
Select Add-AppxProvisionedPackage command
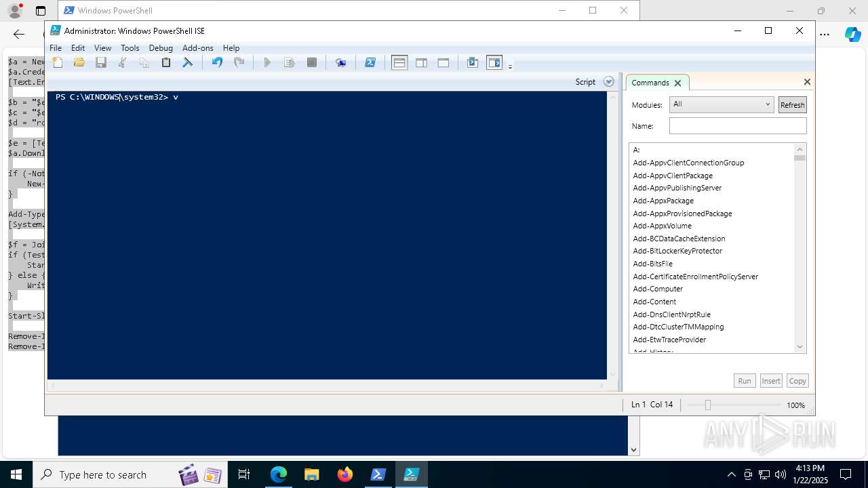coord(682,213)
